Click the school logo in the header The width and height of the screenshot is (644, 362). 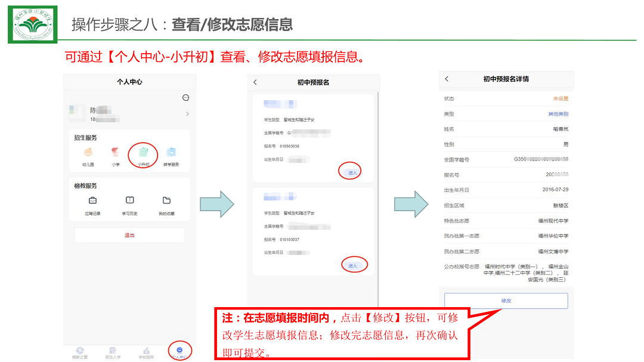click(32, 24)
